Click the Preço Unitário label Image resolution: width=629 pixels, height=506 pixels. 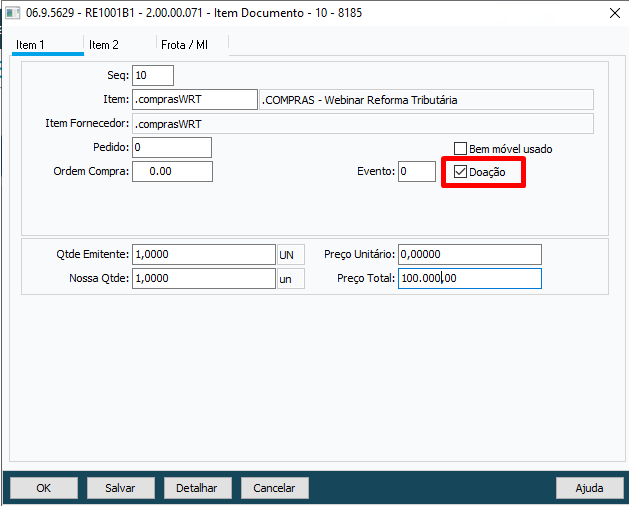pos(360,254)
